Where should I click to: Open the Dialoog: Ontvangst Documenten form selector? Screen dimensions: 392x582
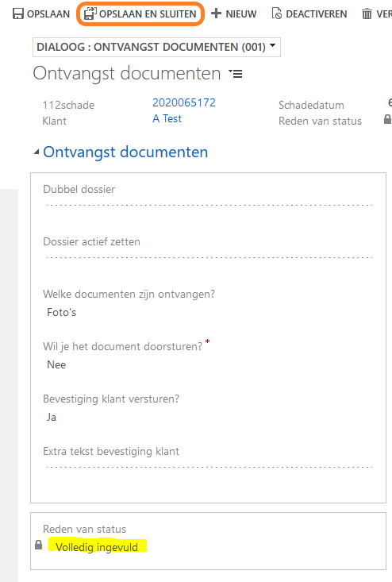coord(156,47)
